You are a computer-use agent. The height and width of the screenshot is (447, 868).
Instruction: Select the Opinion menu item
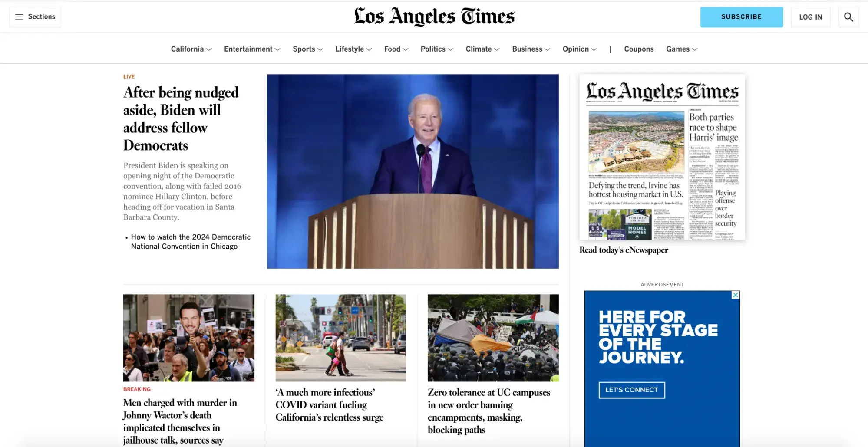pyautogui.click(x=579, y=49)
